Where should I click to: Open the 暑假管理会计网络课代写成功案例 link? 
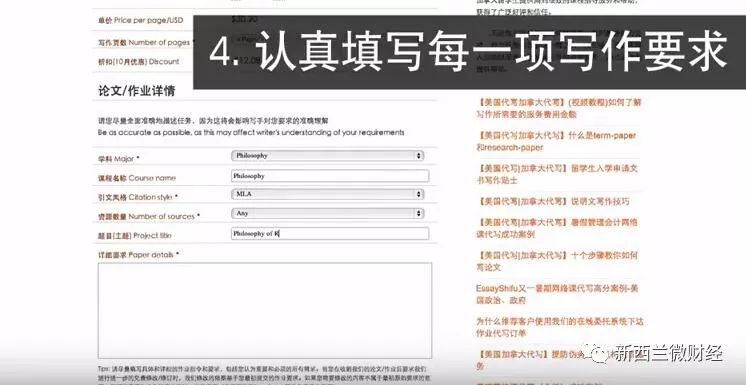[x=557, y=228]
